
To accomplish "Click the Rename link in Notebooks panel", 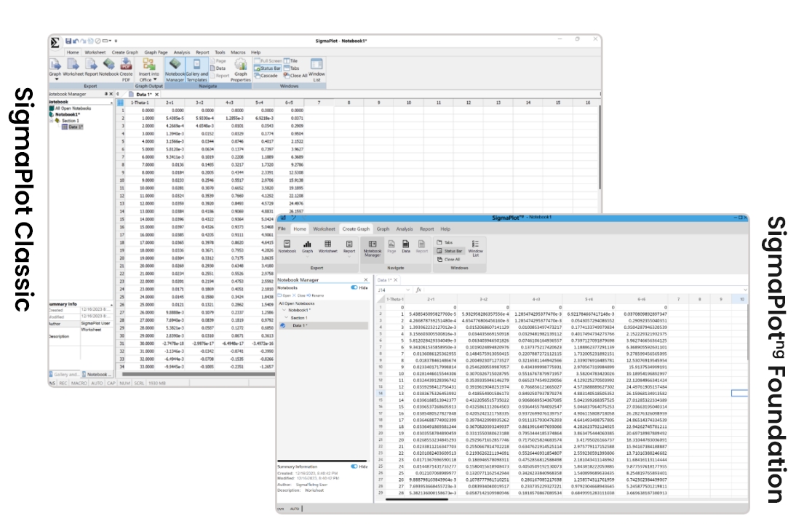I will [318, 295].
